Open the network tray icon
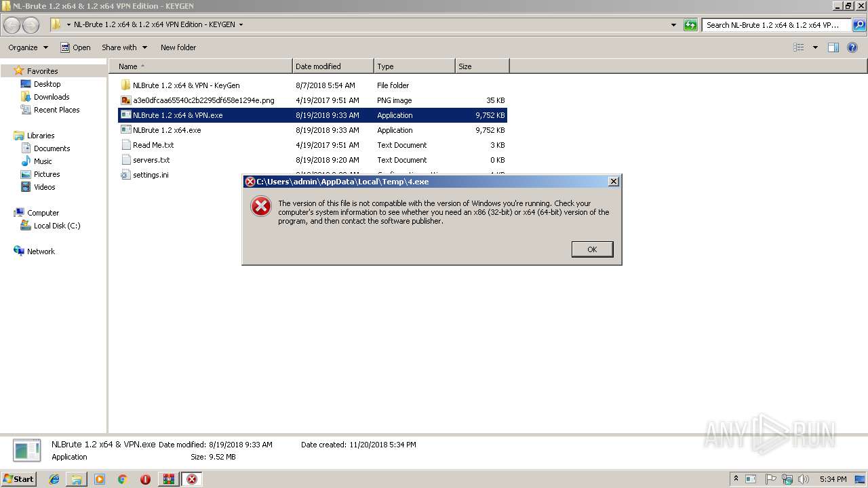868x488 pixels. pos(787,479)
